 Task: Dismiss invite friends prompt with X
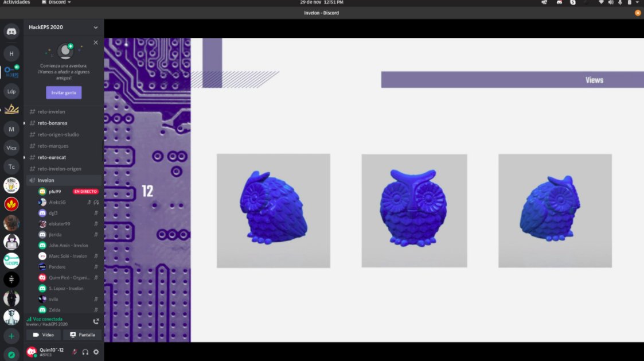coord(96,42)
